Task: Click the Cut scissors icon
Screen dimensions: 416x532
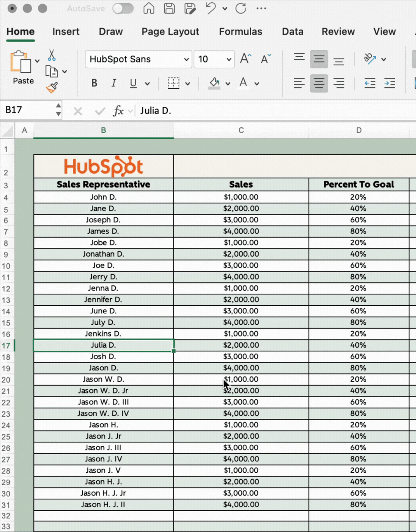Action: point(52,55)
